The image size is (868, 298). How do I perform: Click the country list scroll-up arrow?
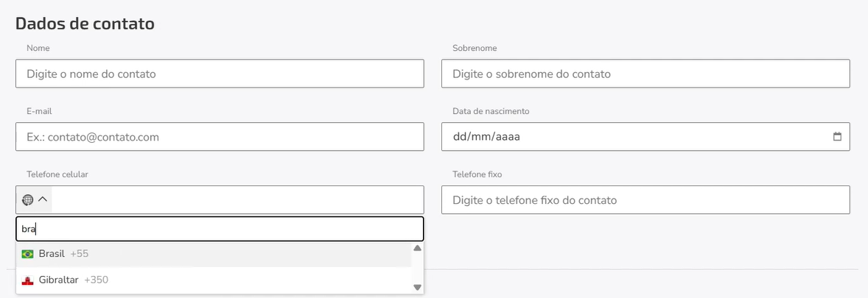tap(417, 248)
